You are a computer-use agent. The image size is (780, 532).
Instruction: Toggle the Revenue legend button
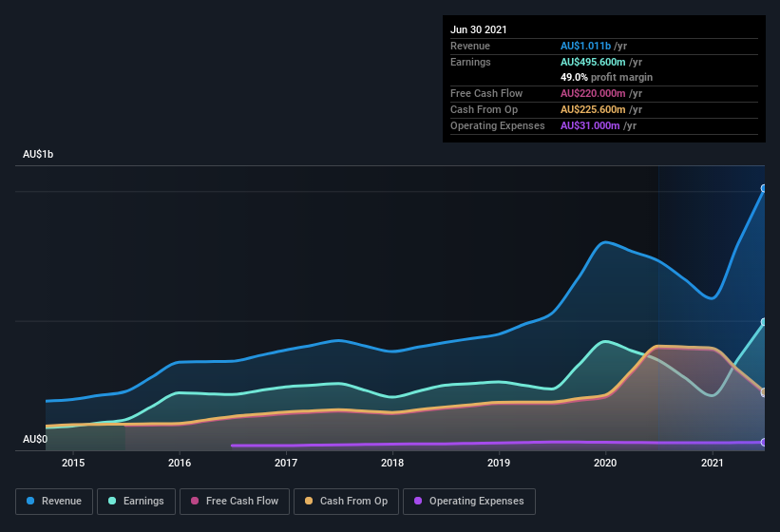pos(54,502)
